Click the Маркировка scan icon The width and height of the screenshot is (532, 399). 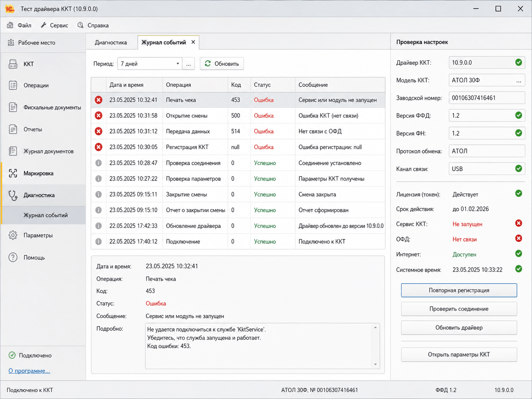[x=13, y=173]
